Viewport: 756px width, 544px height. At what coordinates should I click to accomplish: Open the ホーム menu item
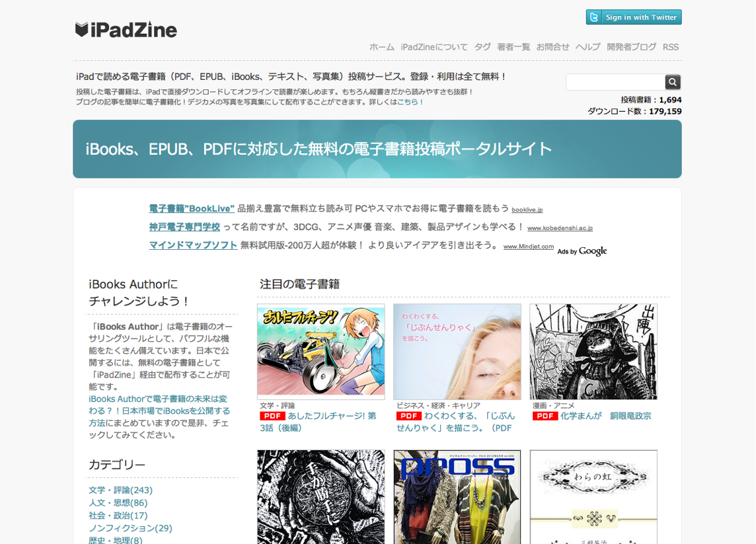tap(381, 47)
